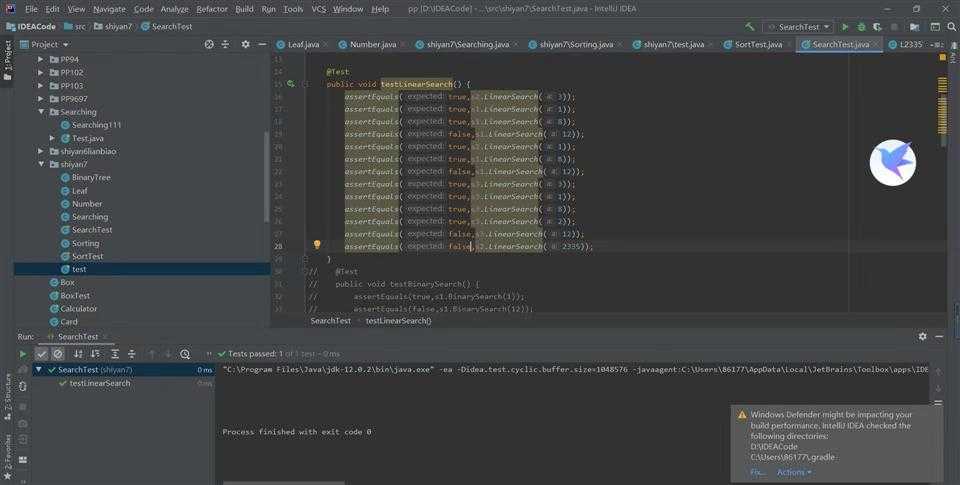Select BinaryTree in the project tree
The height and width of the screenshot is (485, 960).
(x=91, y=178)
